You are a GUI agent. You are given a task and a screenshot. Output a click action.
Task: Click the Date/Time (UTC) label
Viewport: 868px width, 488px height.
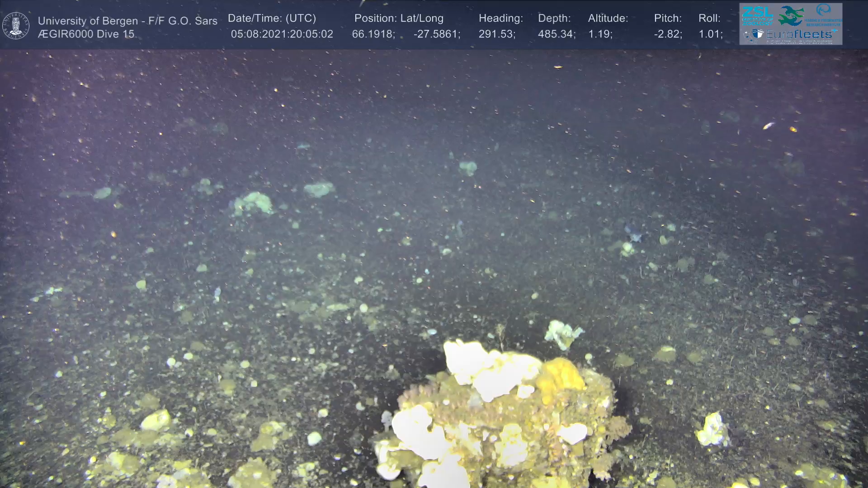click(x=272, y=19)
